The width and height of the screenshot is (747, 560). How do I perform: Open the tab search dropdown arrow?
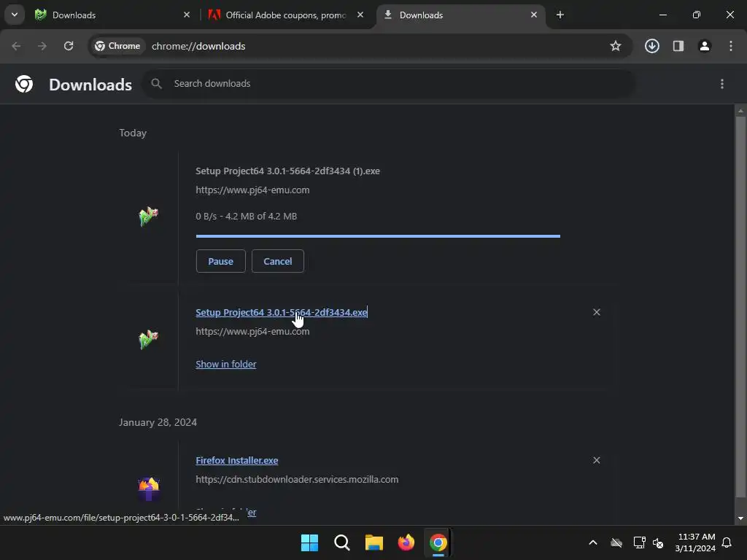15,15
